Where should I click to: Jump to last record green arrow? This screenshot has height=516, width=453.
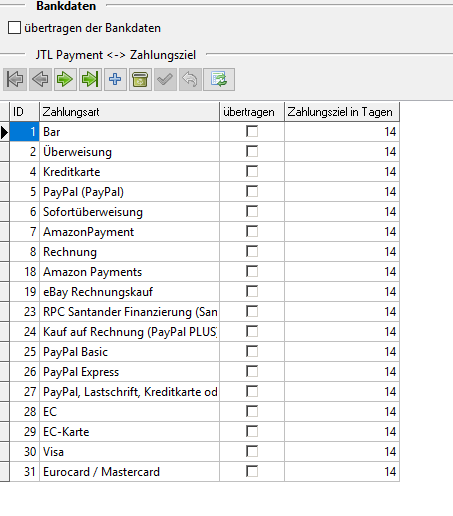(x=90, y=79)
